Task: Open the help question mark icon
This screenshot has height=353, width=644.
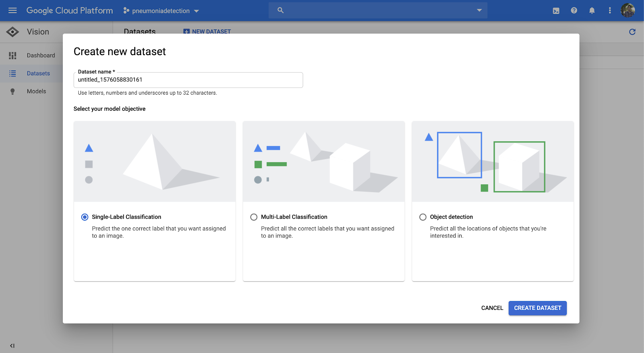Action: [x=574, y=11]
